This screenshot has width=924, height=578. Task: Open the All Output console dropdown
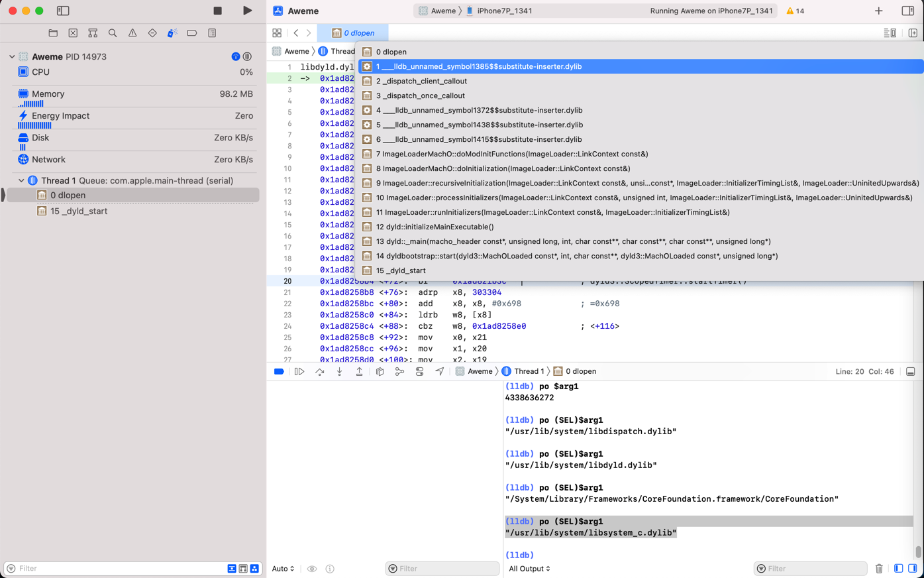click(x=529, y=569)
